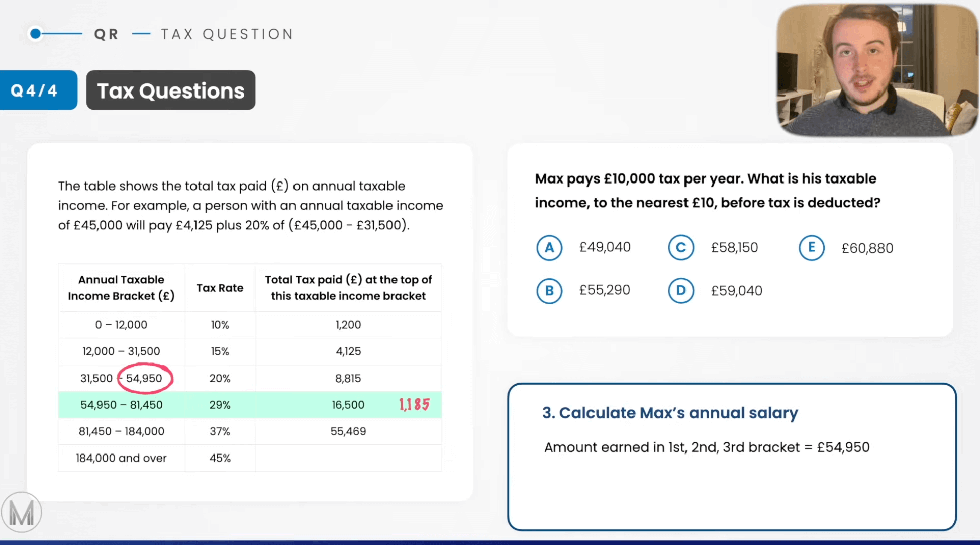Click the circled 54,950 bracket value
Screen dimensions: 980x545
[145, 378]
